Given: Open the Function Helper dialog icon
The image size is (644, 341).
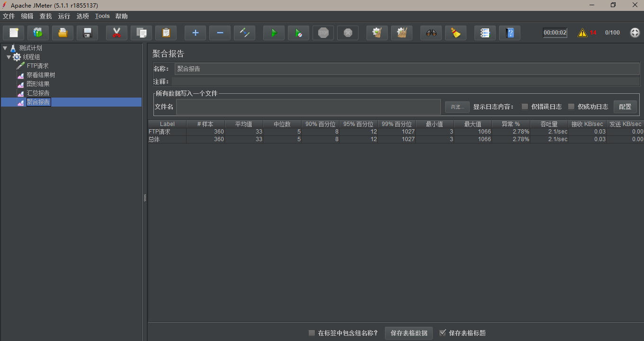Looking at the screenshot, I should 485,33.
